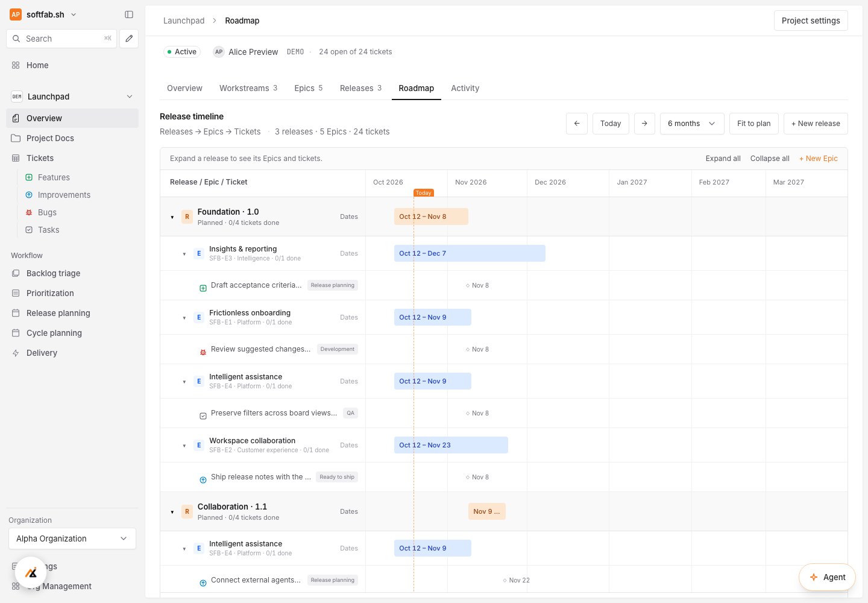
Task: Click Expand all
Action: (x=723, y=159)
